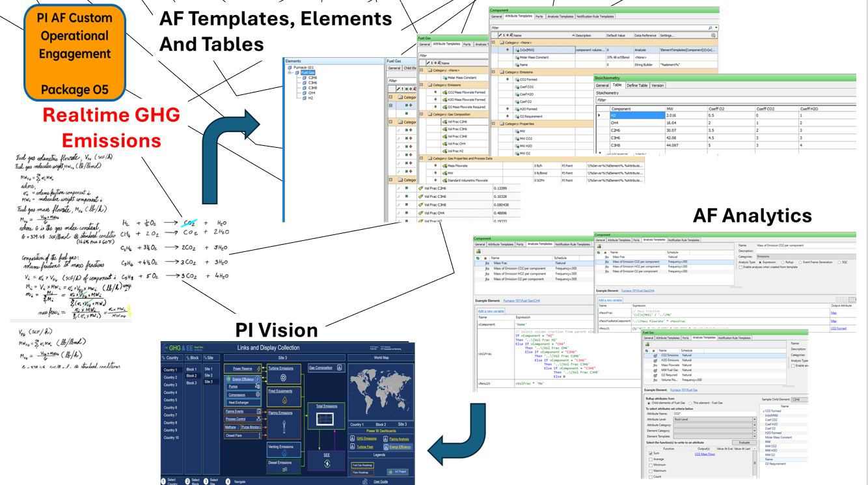Collapse the Fuel Gas tree node

click(x=289, y=72)
